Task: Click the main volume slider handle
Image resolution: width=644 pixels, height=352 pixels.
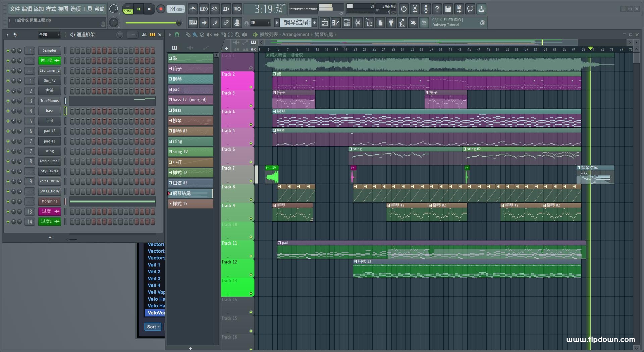Action: tap(179, 23)
